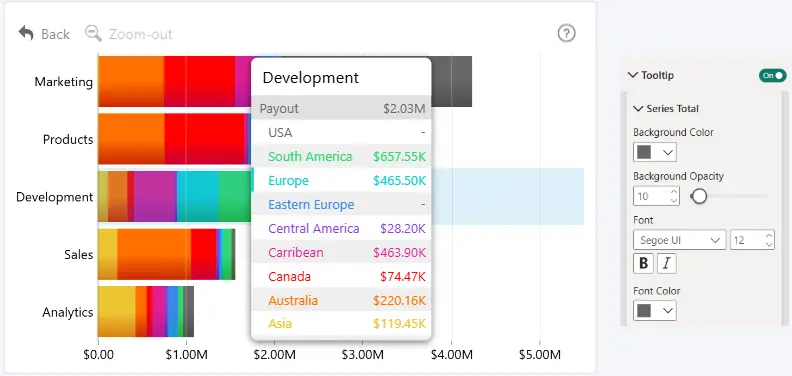The width and height of the screenshot is (792, 376).
Task: Turn off the Tooltip toggle
Action: pos(772,75)
